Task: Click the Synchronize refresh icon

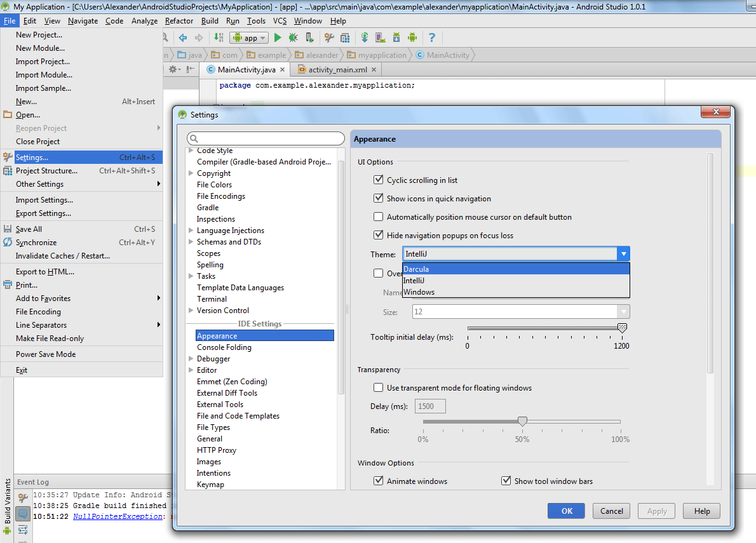Action: click(x=8, y=243)
